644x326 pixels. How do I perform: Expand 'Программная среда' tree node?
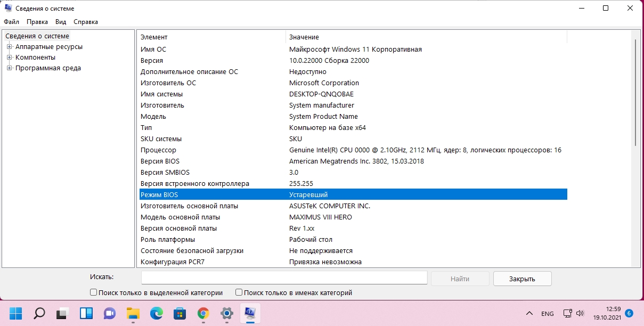coord(9,68)
